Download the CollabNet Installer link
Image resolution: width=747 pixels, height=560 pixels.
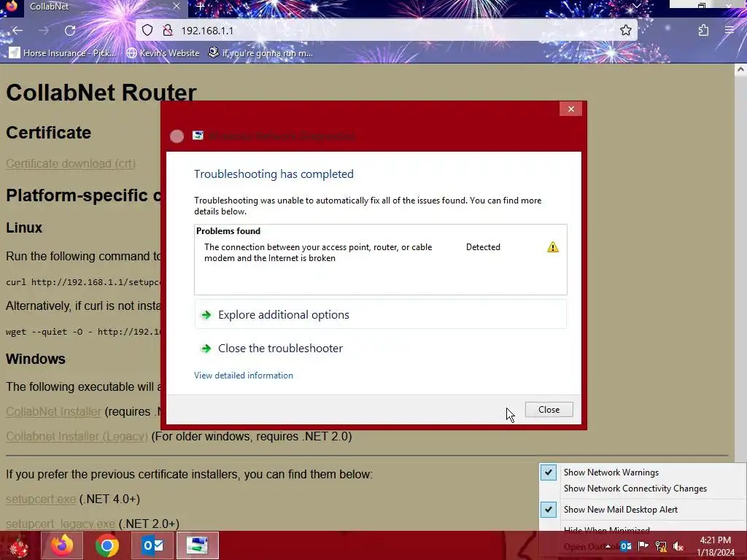pyautogui.click(x=53, y=411)
